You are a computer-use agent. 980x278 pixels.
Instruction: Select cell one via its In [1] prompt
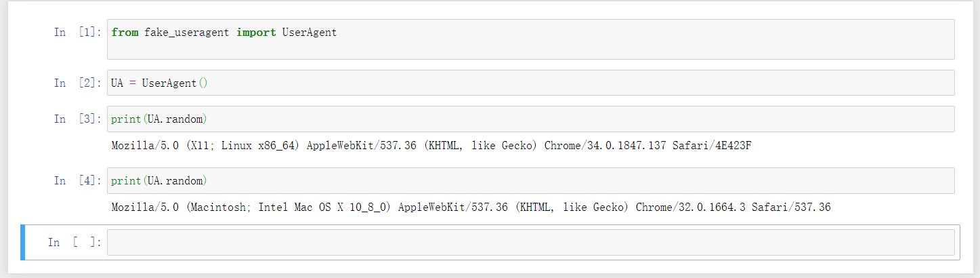coord(79,33)
